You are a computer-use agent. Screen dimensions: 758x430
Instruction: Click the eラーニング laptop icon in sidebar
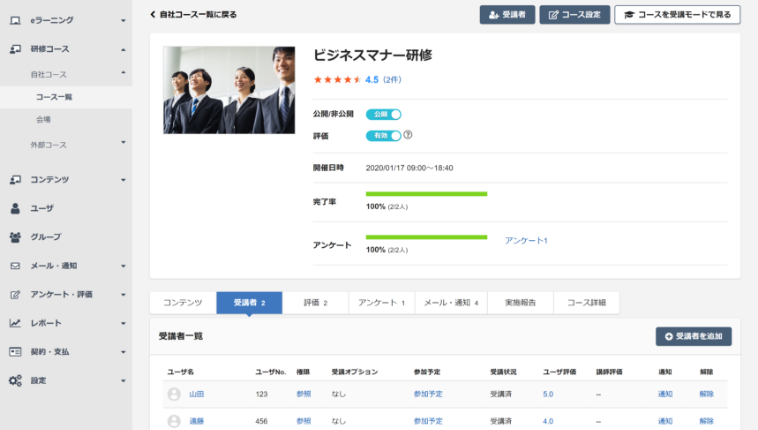tap(15, 20)
